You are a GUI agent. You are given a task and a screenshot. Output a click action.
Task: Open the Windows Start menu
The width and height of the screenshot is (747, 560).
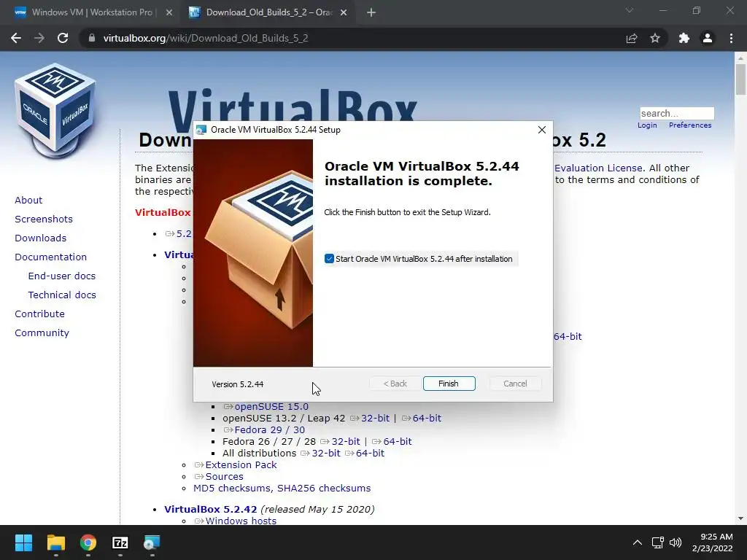pyautogui.click(x=23, y=542)
